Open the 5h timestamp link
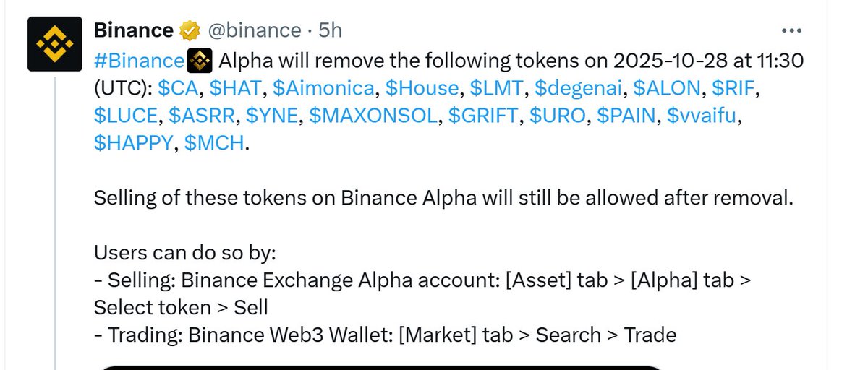The image size is (868, 370). point(330,30)
